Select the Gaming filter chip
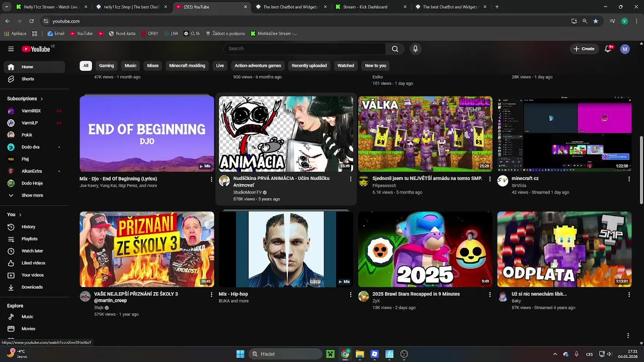644x362 pixels. tap(107, 66)
